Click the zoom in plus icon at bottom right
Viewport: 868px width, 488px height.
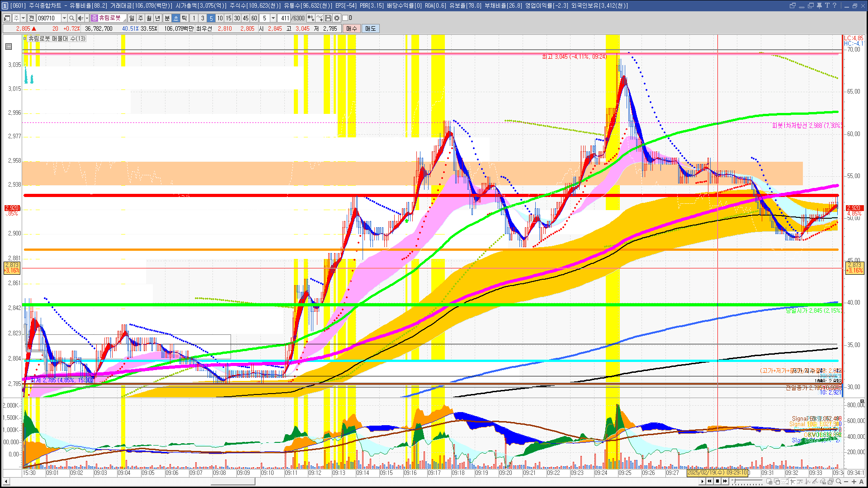854,482
